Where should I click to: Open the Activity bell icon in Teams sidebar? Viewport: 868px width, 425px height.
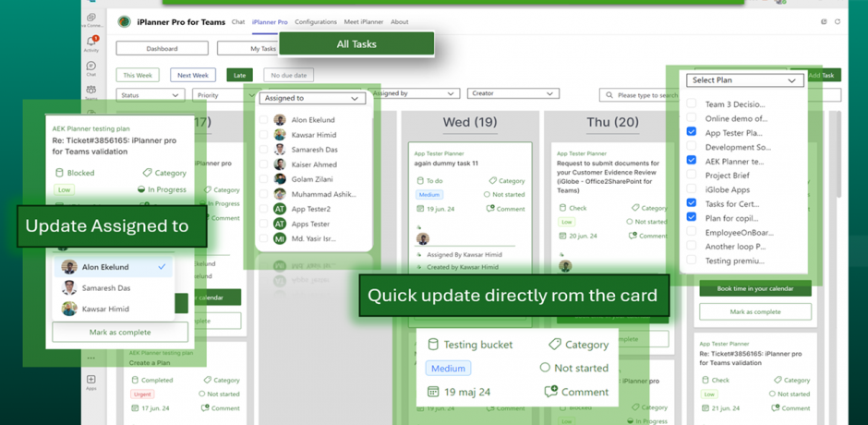(91, 42)
